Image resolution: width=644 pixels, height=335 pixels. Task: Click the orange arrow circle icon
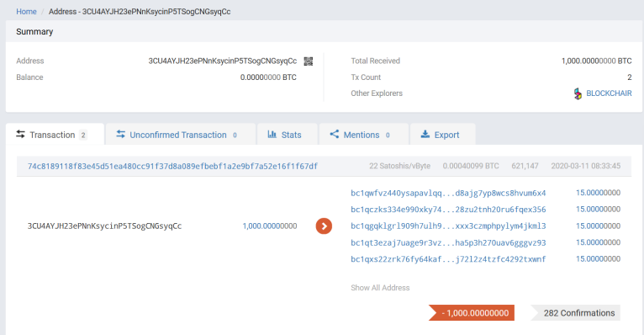click(324, 226)
